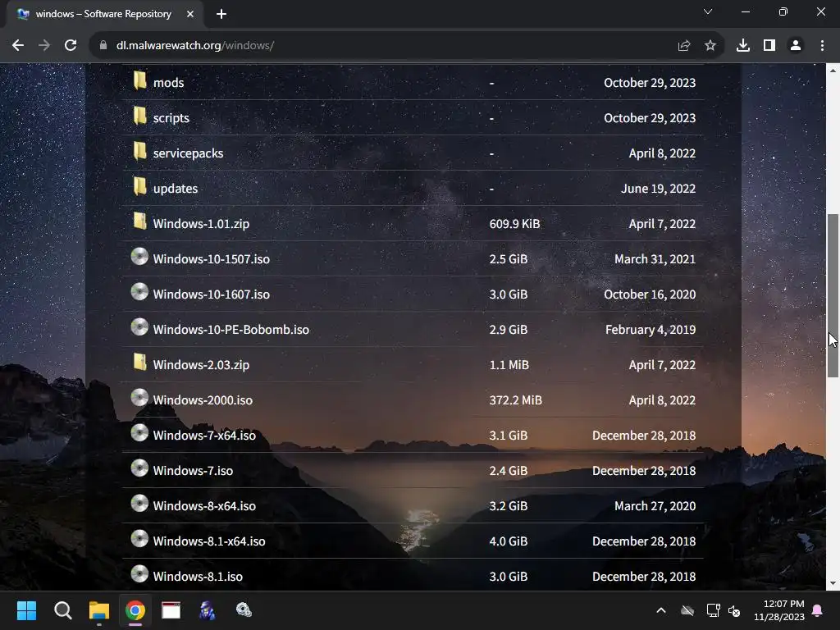Click the disc icon beside Windows-10-PE-Bobomb.iso
The width and height of the screenshot is (840, 630).
139,327
